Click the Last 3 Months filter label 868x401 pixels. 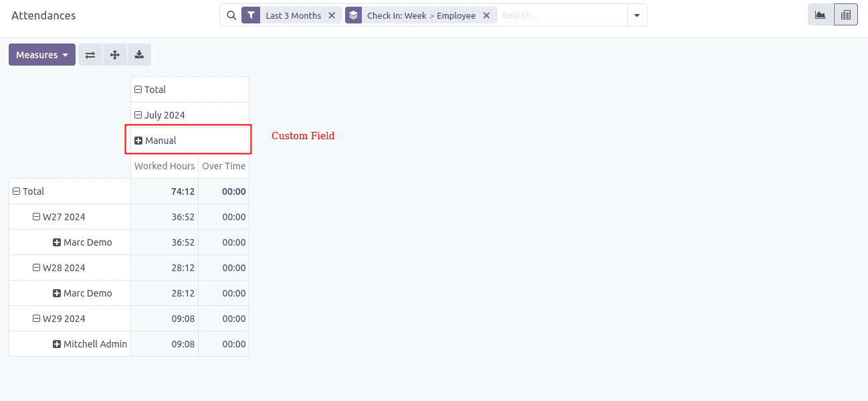(x=293, y=15)
